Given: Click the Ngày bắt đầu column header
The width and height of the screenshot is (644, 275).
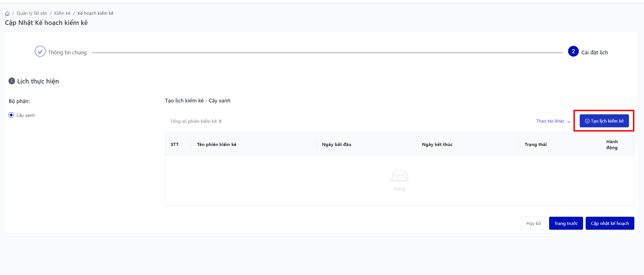Looking at the screenshot, I should [336, 145].
